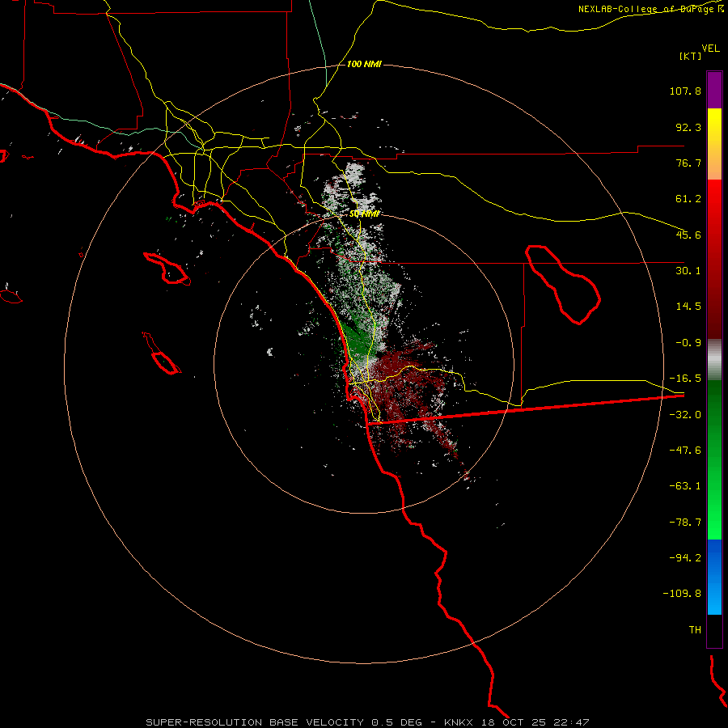
Task: Pick the purple segment of the velocity scale
Action: pos(714,90)
